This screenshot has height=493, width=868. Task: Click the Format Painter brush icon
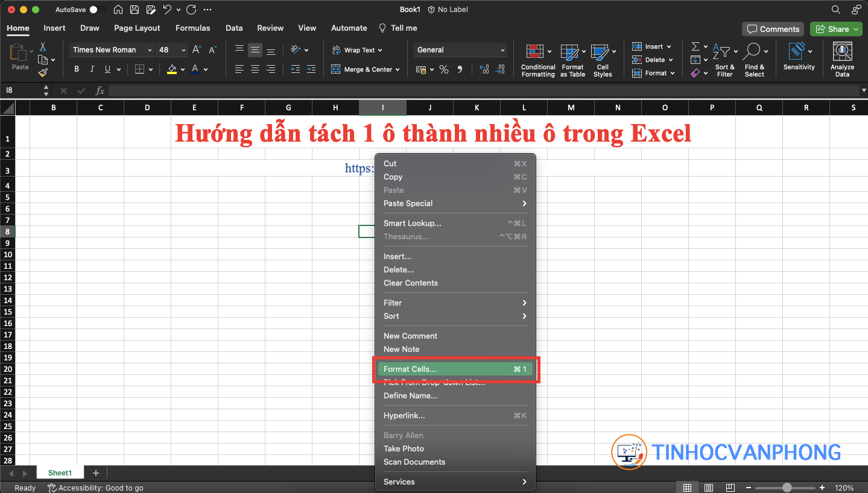click(43, 73)
